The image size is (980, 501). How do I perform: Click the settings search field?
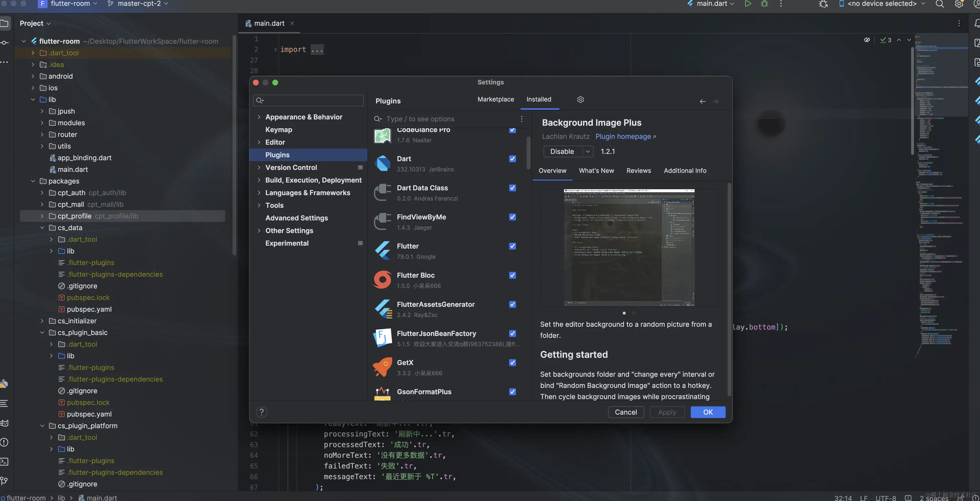point(308,100)
